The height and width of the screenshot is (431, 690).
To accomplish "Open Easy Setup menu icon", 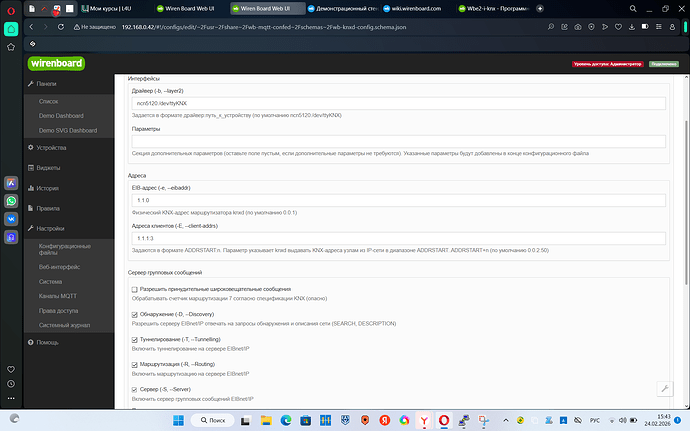I will [x=659, y=27].
